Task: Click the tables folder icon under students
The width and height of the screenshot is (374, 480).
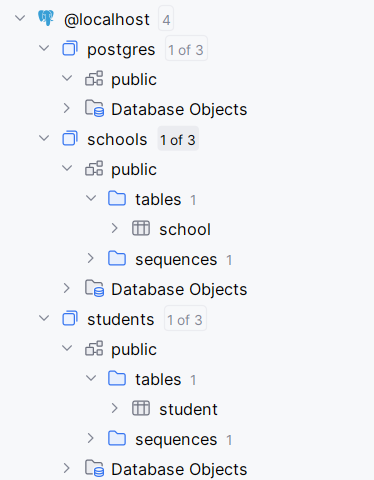Action: click(x=117, y=378)
